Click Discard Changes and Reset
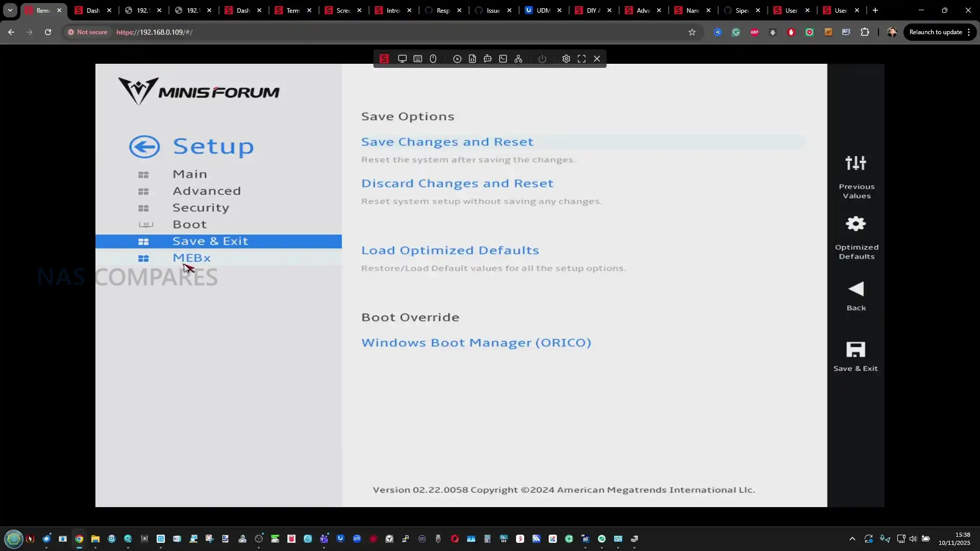Image resolution: width=980 pixels, height=551 pixels. point(457,183)
